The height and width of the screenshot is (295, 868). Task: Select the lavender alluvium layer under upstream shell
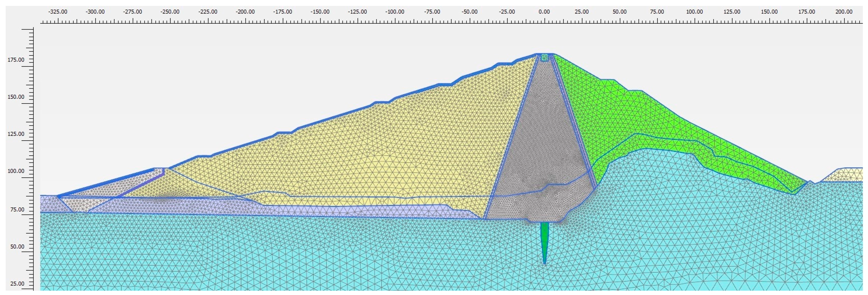(x=337, y=211)
